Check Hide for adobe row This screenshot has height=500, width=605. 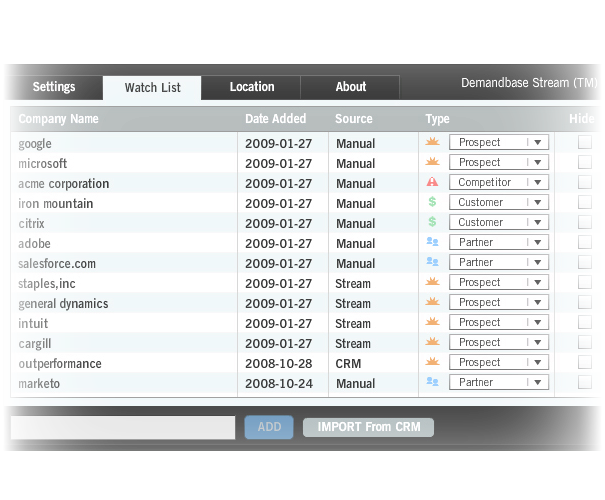pyautogui.click(x=585, y=242)
